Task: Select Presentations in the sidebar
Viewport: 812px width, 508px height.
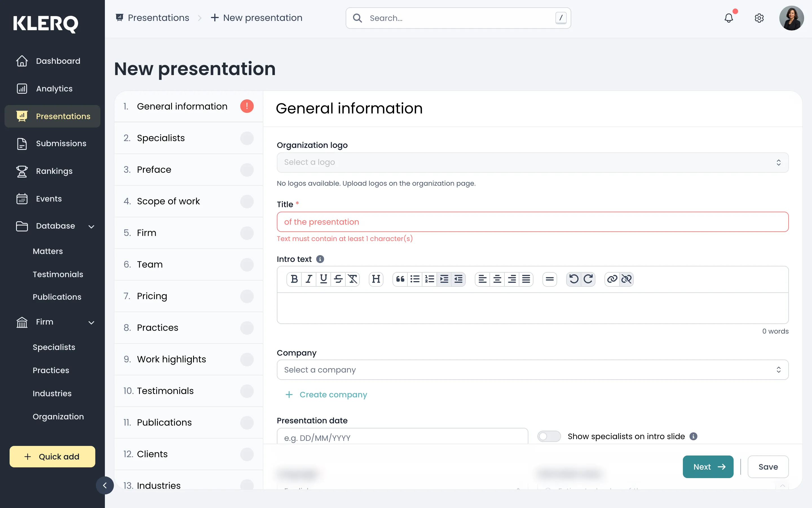Action: (x=52, y=116)
